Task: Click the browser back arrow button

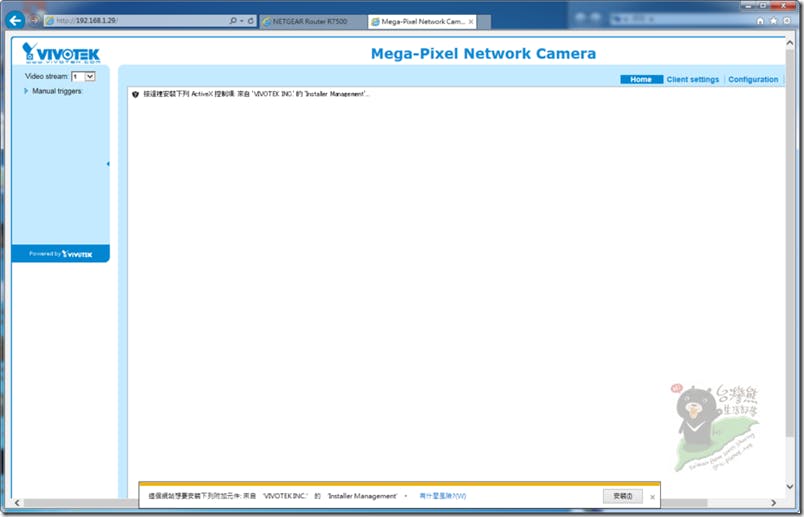Action: [x=15, y=21]
